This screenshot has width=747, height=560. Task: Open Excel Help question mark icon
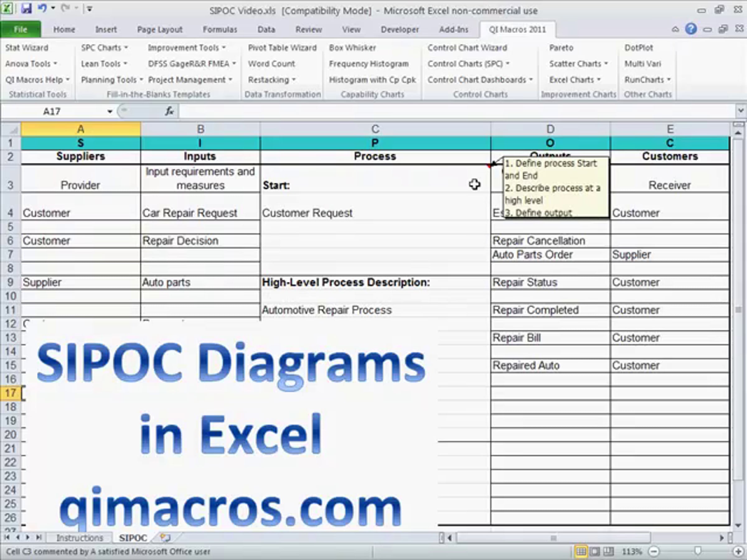[691, 29]
